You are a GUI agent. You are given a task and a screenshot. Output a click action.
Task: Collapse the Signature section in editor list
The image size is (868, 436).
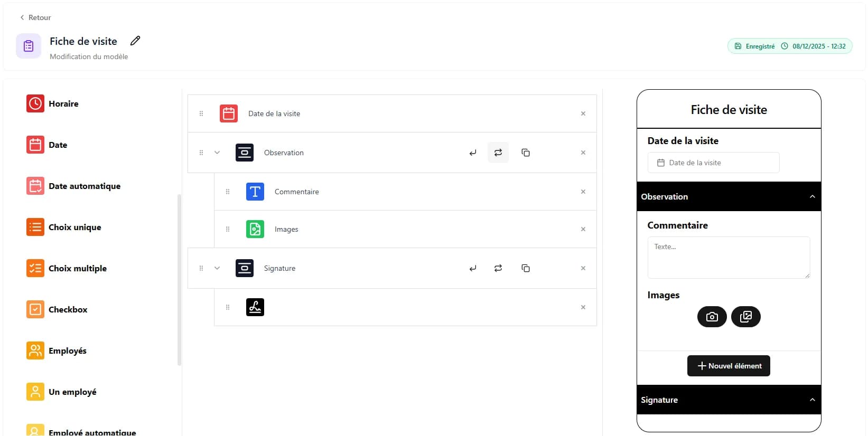217,268
